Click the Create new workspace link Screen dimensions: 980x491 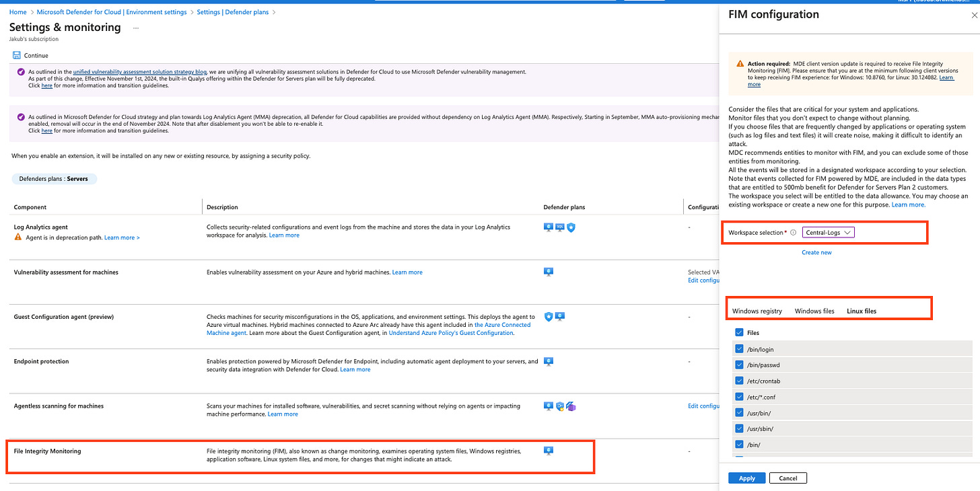[x=816, y=252]
